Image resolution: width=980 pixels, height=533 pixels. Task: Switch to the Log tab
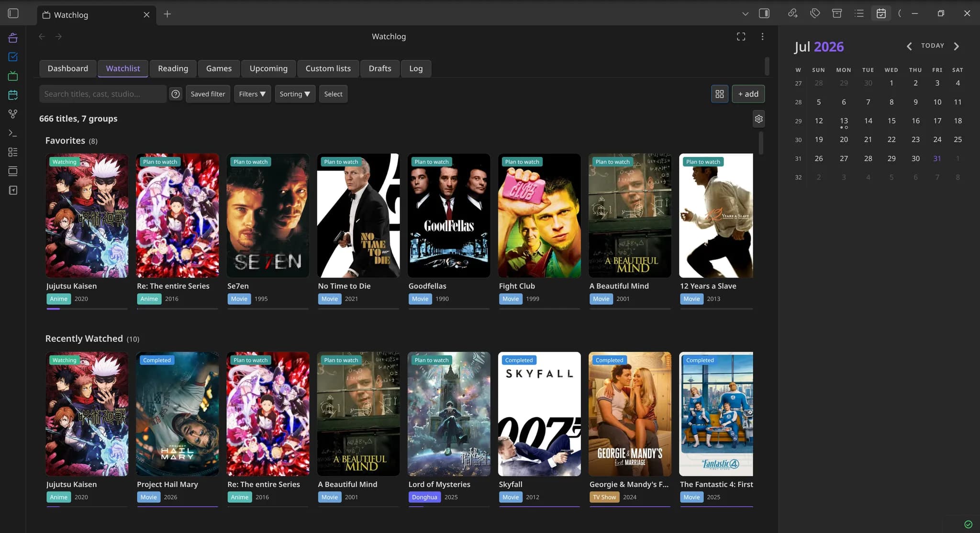click(x=416, y=68)
